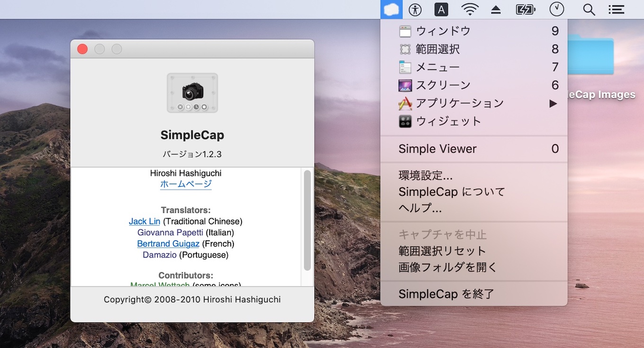Open ヘルプ... menu item
This screenshot has width=644, height=348.
click(474, 208)
